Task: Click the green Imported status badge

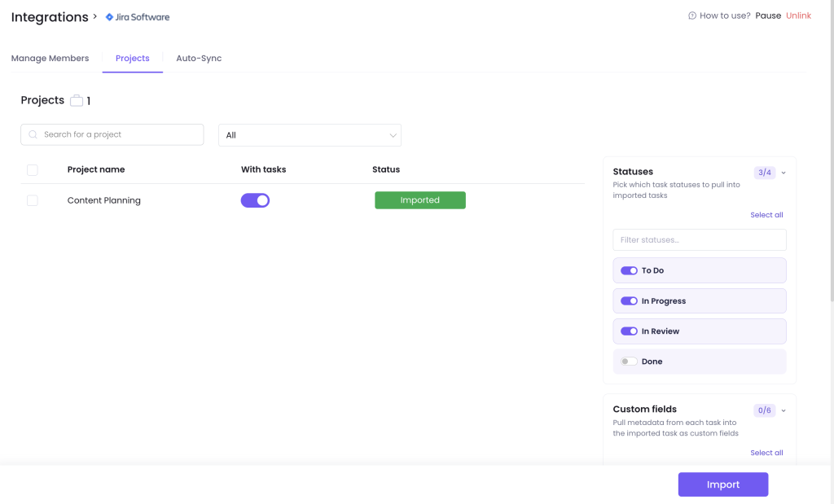Action: click(x=420, y=200)
